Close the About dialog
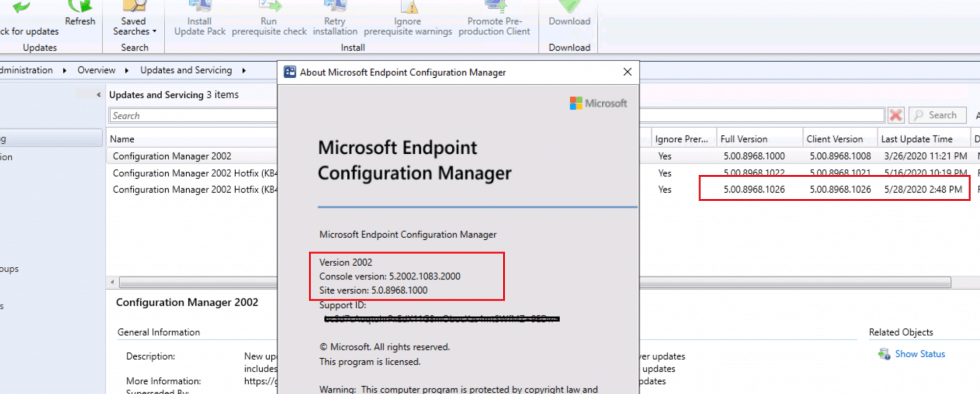Screen dimensions: 980x394 pos(627,72)
